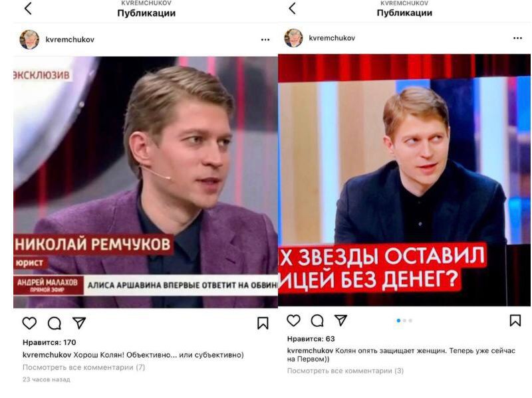This screenshot has width=532, height=398.
Task: View all 3 comments on the right post
Action: [345, 371]
